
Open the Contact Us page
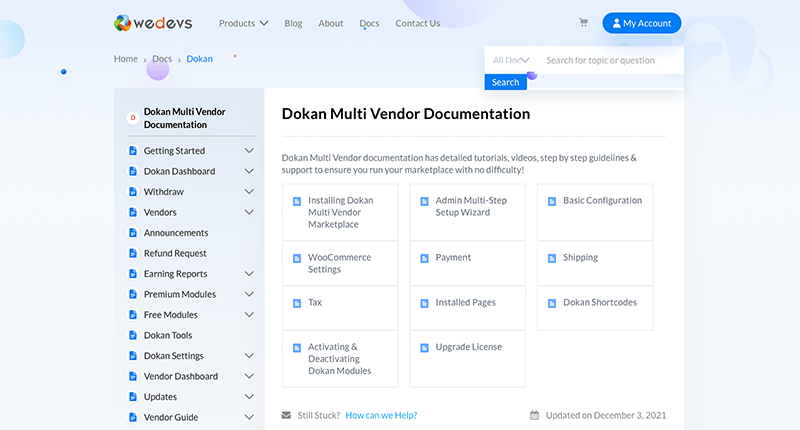[417, 23]
